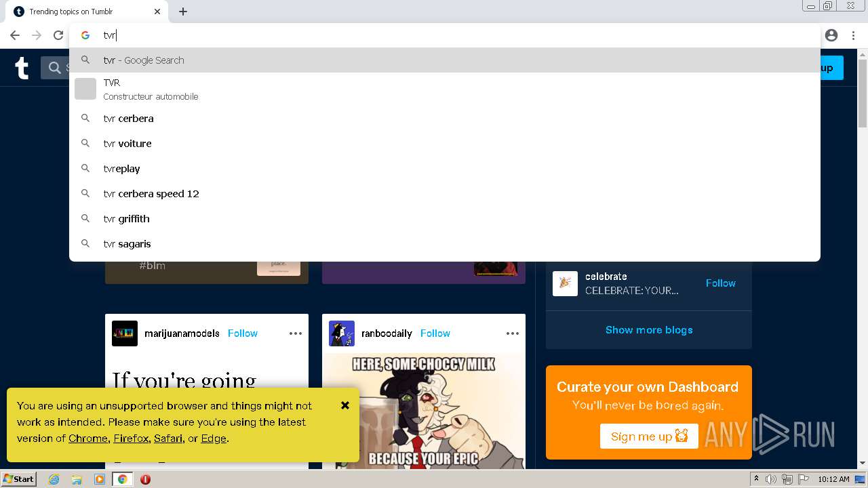The height and width of the screenshot is (488, 868).
Task: Open the marijuanamodels blog name
Action: pos(182,333)
